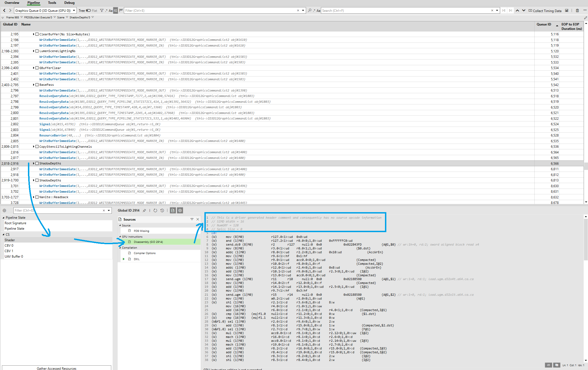Open the Debug tab
Viewport: 588px width, 370px height.
coord(69,3)
